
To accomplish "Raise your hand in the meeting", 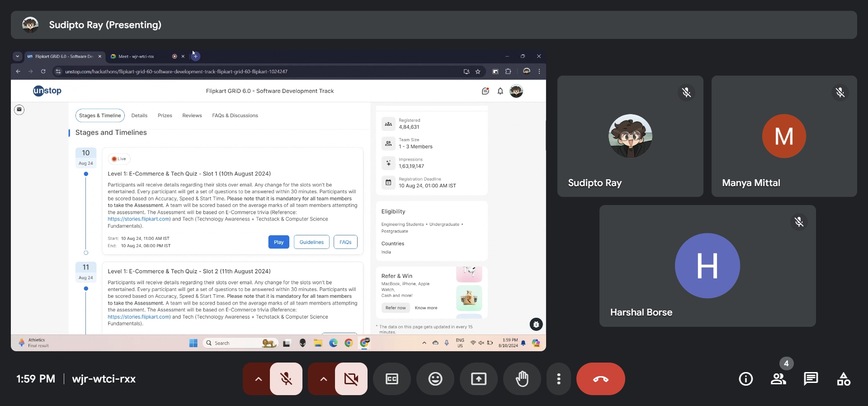I will [x=522, y=379].
